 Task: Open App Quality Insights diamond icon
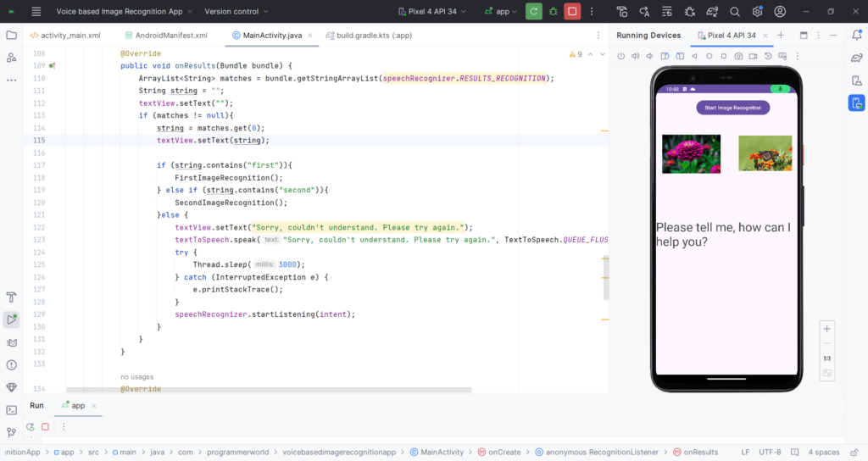pos(11,387)
